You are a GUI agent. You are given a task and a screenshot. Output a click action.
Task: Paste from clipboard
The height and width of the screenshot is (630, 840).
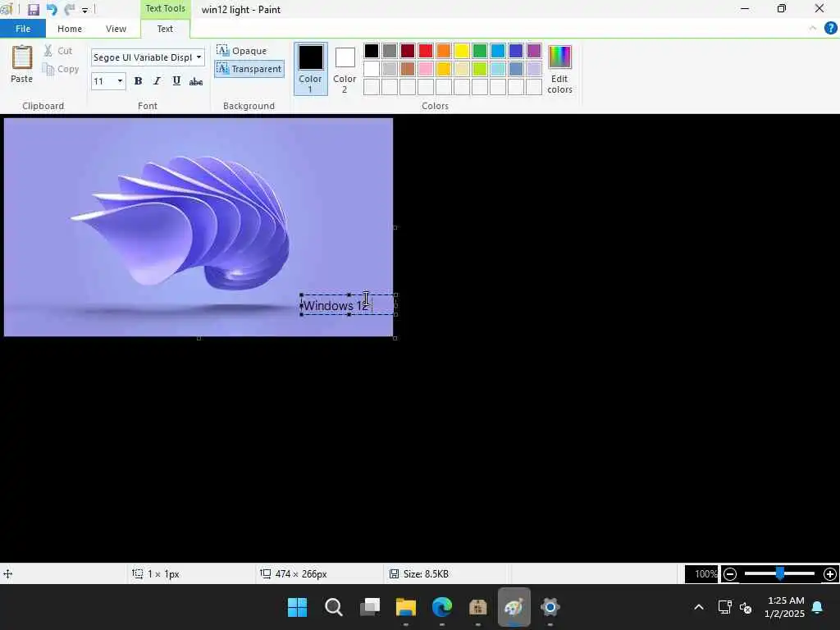tap(22, 64)
